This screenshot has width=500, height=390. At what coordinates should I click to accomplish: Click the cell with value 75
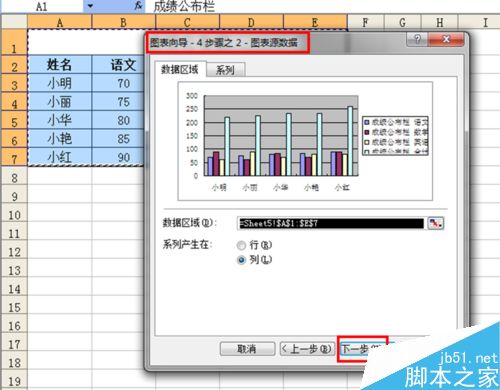coord(119,102)
